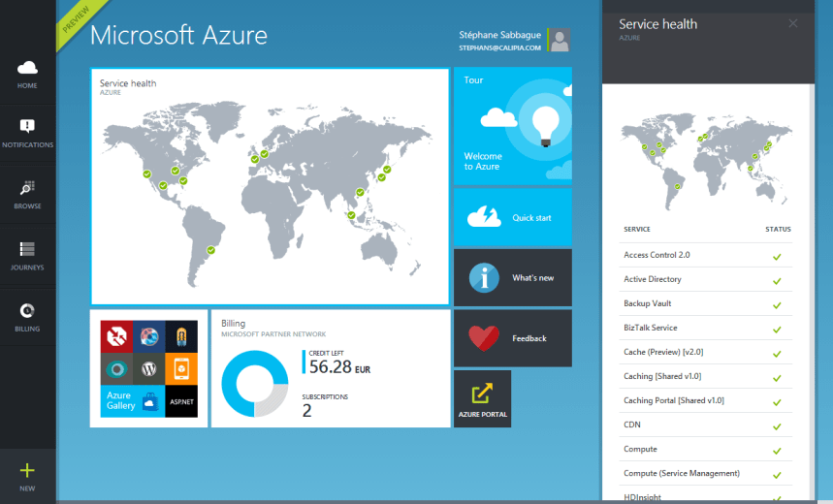Click the CDN status checkmark
The image size is (833, 504).
click(x=777, y=426)
